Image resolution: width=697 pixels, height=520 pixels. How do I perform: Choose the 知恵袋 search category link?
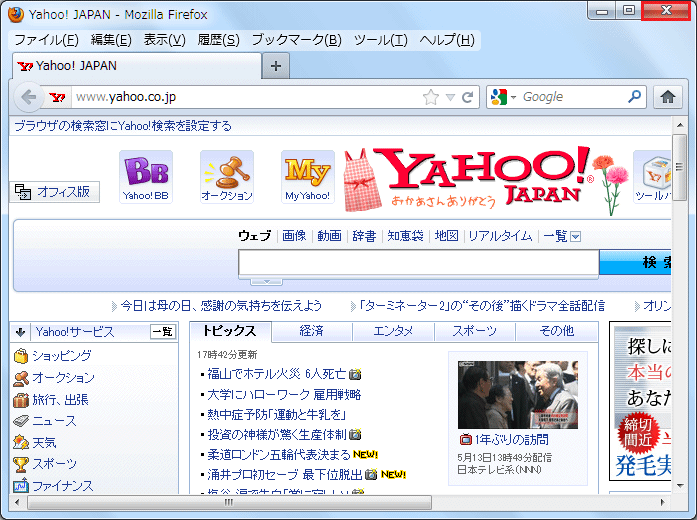[x=405, y=236]
